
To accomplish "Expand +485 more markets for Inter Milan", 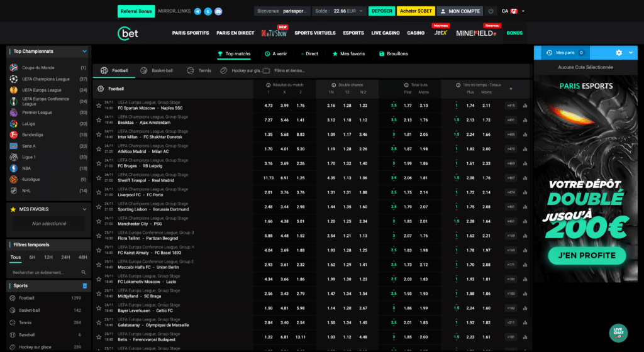I will (511, 135).
